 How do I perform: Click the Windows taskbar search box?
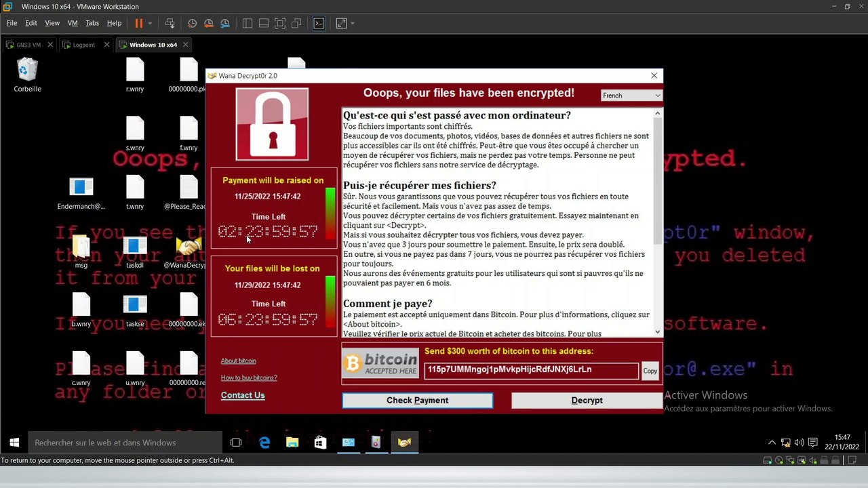click(125, 443)
